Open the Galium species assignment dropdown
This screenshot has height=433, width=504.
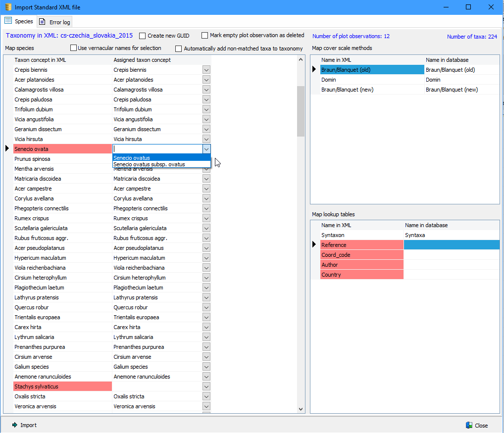206,367
